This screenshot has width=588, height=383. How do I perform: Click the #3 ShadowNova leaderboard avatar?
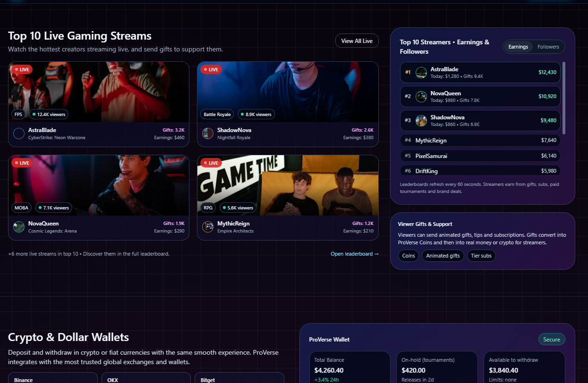point(421,121)
